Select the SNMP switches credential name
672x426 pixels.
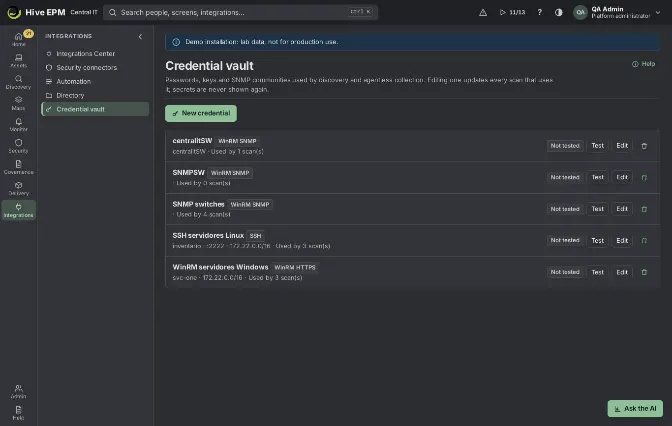click(x=198, y=204)
